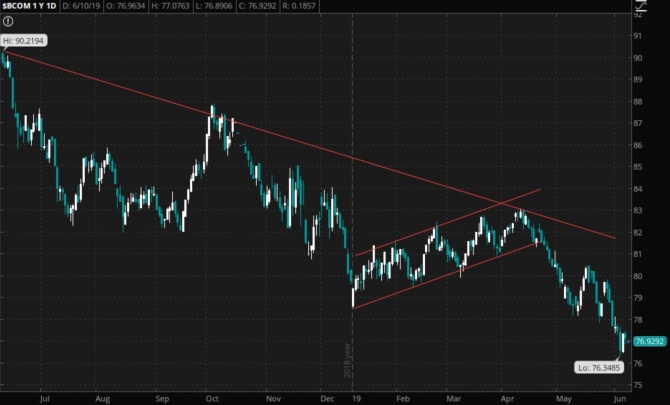The width and height of the screenshot is (670, 405).
Task: Click the Oct label on time axis
Action: tap(212, 399)
